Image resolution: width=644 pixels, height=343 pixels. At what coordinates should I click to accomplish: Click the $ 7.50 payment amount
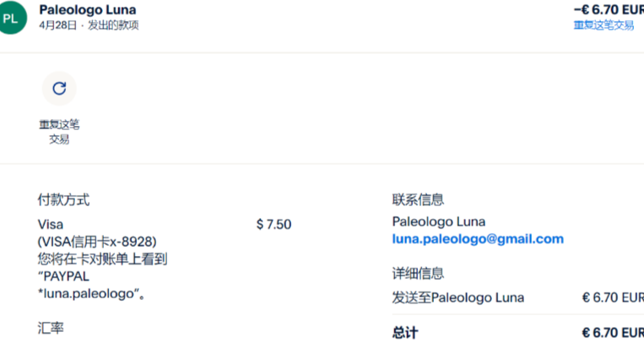(x=273, y=224)
